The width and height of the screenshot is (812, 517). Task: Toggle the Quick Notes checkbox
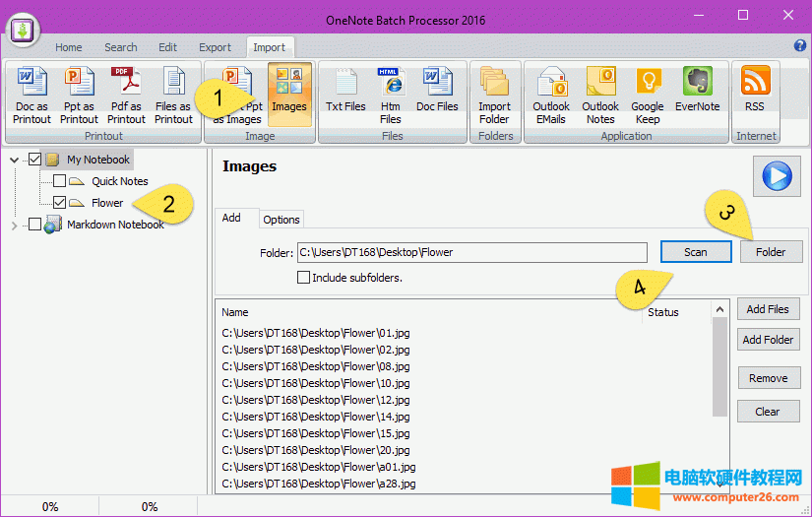point(60,181)
